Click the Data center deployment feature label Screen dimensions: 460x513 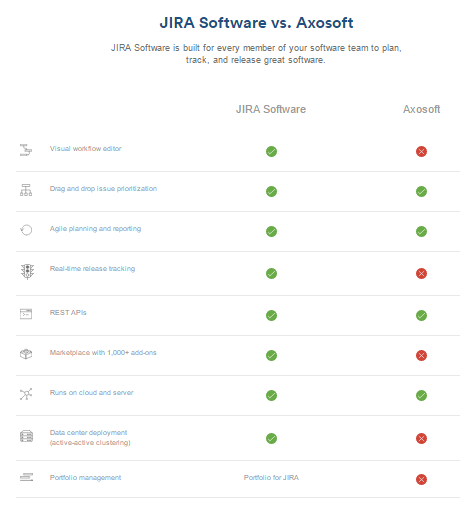pos(90,438)
